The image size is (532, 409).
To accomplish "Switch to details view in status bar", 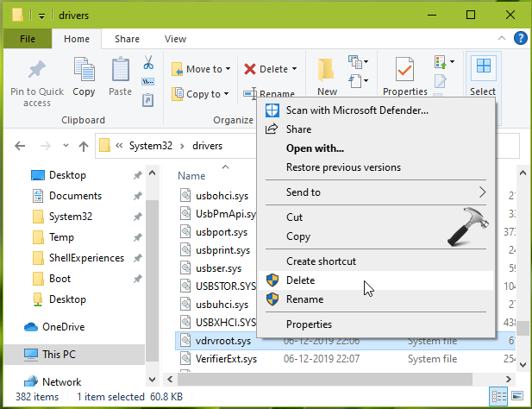I will click(x=498, y=396).
